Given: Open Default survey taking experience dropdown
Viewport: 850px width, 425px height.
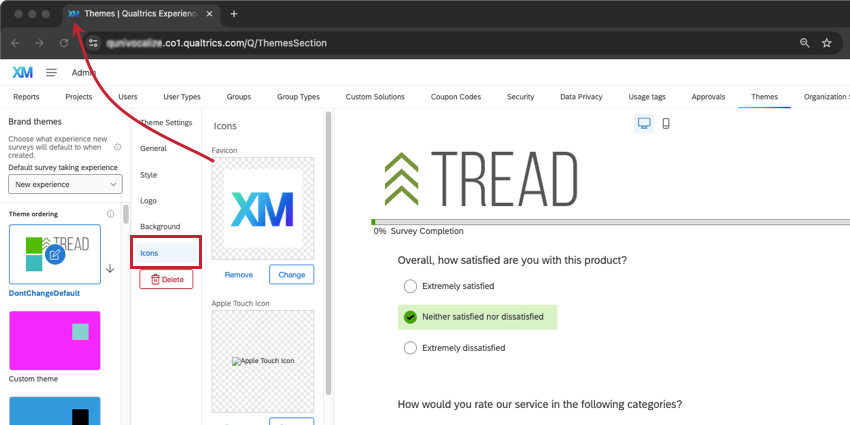Looking at the screenshot, I should coord(66,184).
